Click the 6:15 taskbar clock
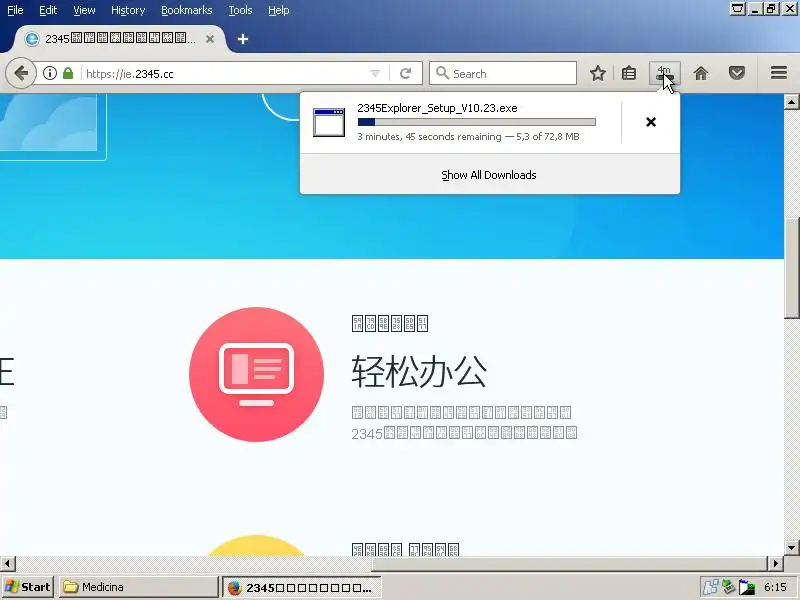The image size is (800, 600). (x=775, y=587)
